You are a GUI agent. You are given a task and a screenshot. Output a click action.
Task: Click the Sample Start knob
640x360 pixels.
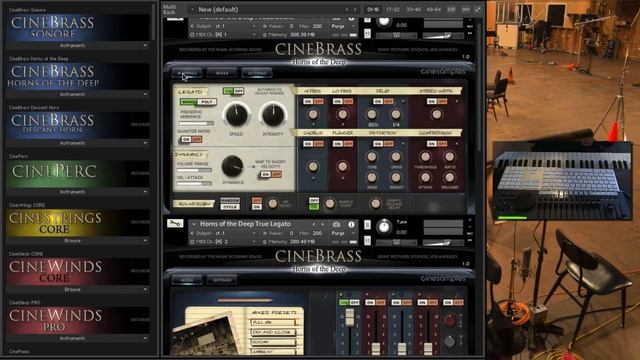click(x=329, y=203)
